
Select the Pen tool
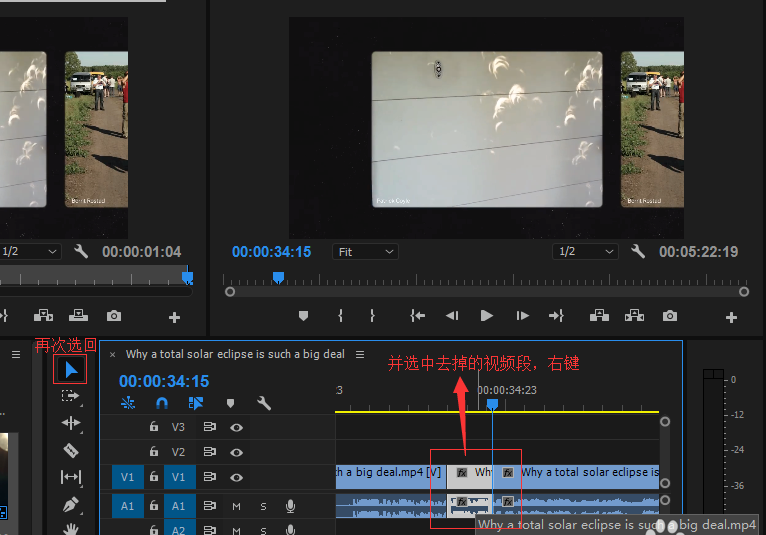71,504
